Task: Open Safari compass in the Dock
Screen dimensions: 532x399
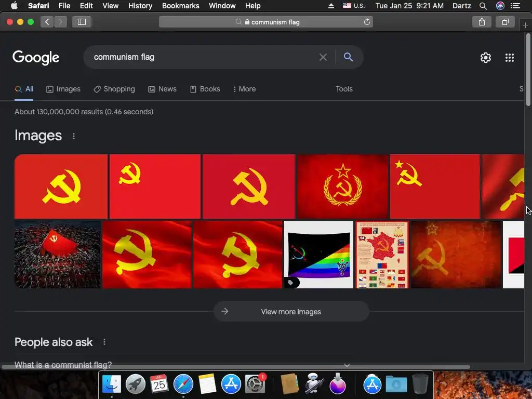Action: click(183, 384)
